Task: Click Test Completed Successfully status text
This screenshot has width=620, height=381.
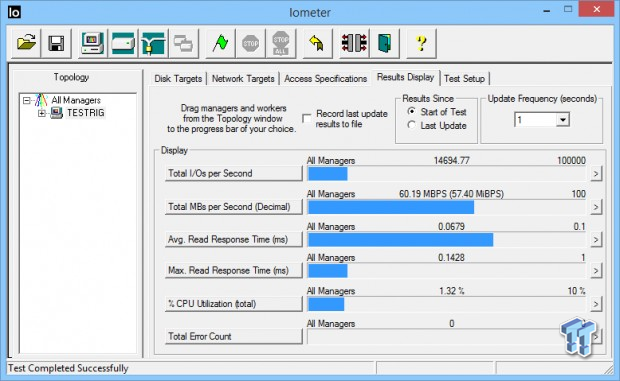Action: pos(68,368)
